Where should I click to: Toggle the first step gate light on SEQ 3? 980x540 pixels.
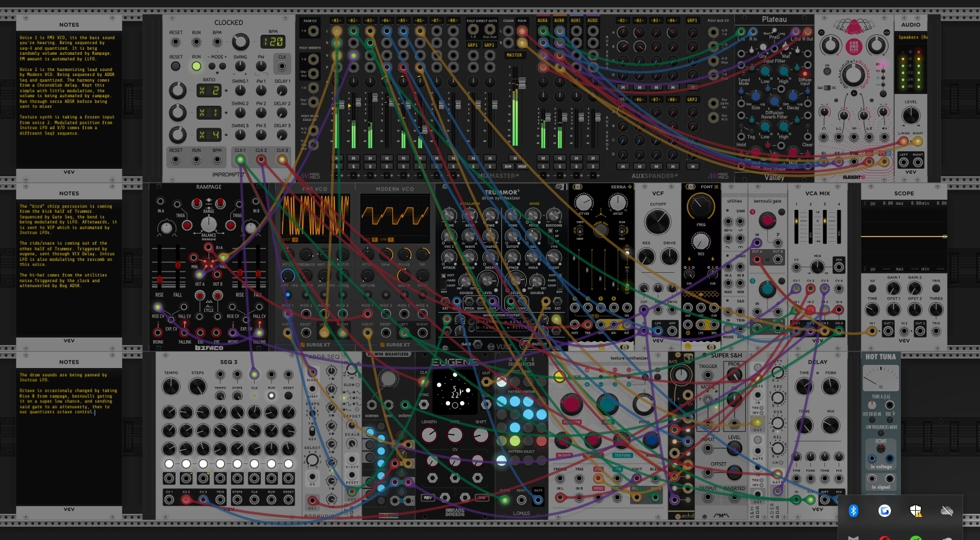pos(169,464)
